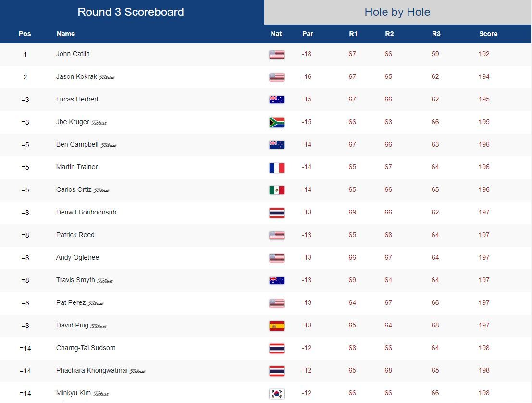Click the Score column header

click(488, 34)
